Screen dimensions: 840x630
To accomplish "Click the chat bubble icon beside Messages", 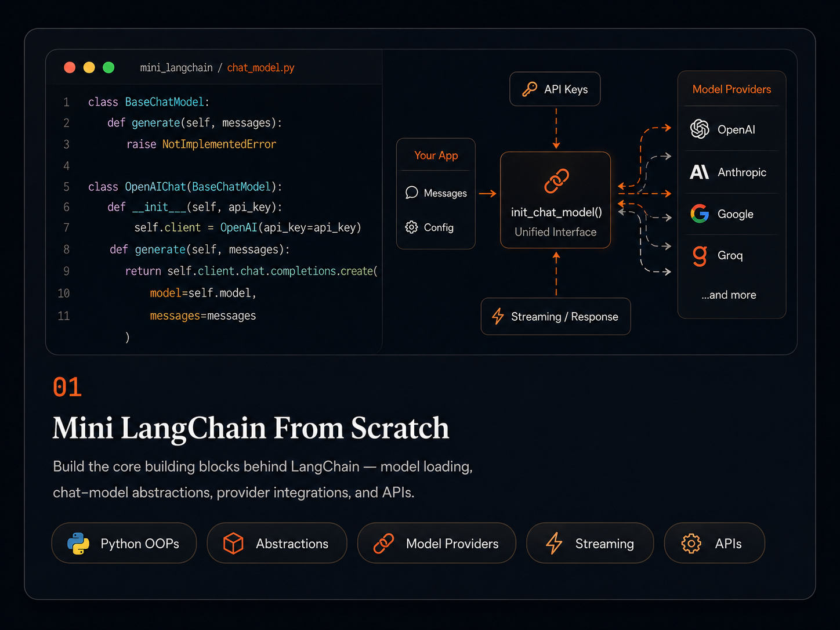I will click(411, 193).
